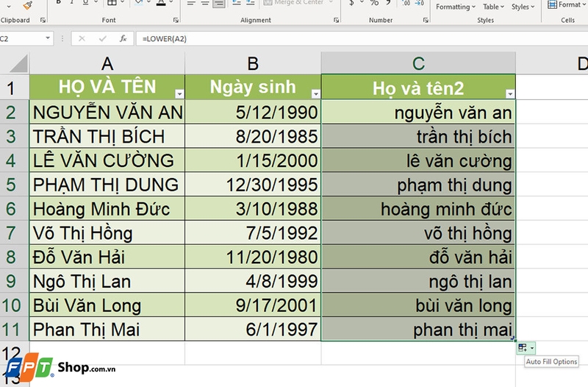Expand the Font Color dropdown arrow
The image size is (588, 387).
[x=171, y=3]
